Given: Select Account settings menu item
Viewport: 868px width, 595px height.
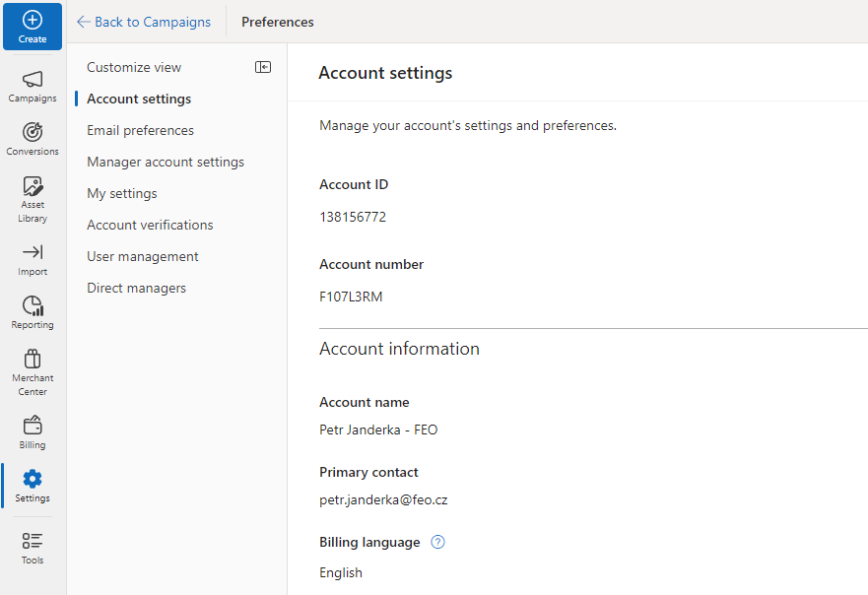Looking at the screenshot, I should 139,99.
